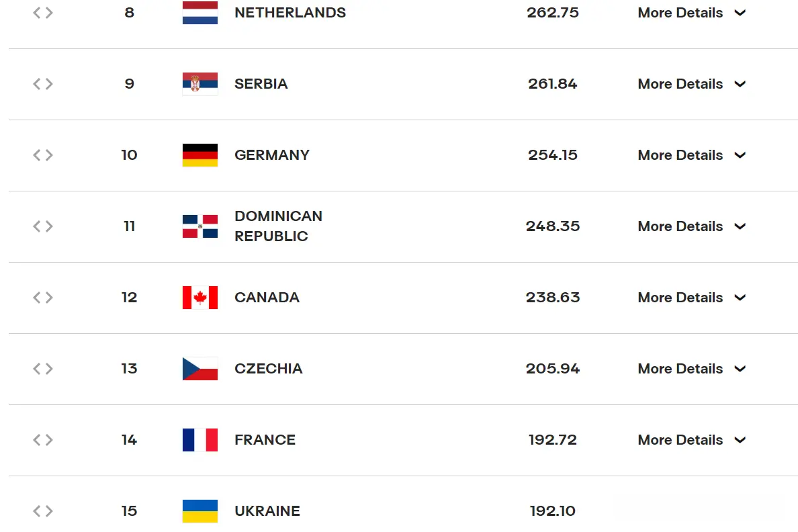Click the Canada maple leaf flag

(x=200, y=298)
